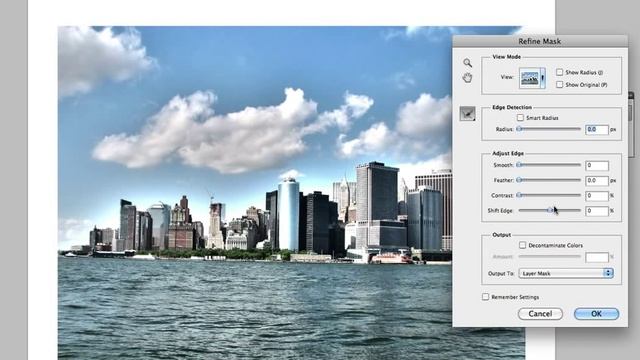Enable the Show Radius checkbox
This screenshot has height=360, width=640.
coord(559,72)
